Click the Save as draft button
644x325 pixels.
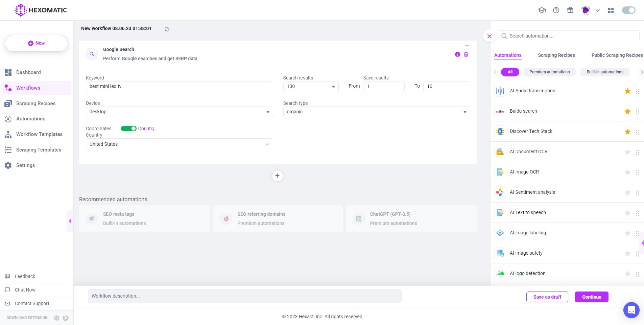click(547, 297)
